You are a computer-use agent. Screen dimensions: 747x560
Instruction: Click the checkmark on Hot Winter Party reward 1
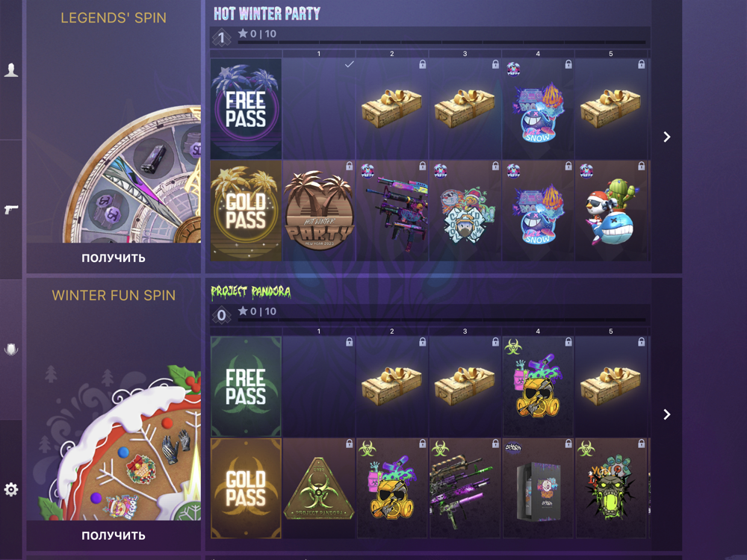tap(349, 64)
